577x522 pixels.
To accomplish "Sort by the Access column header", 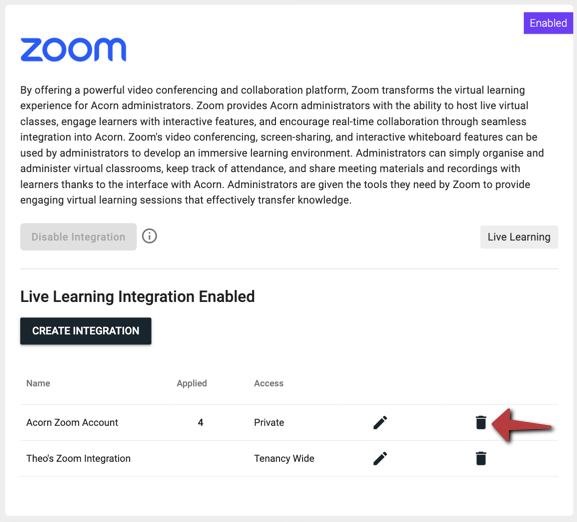I will [269, 383].
